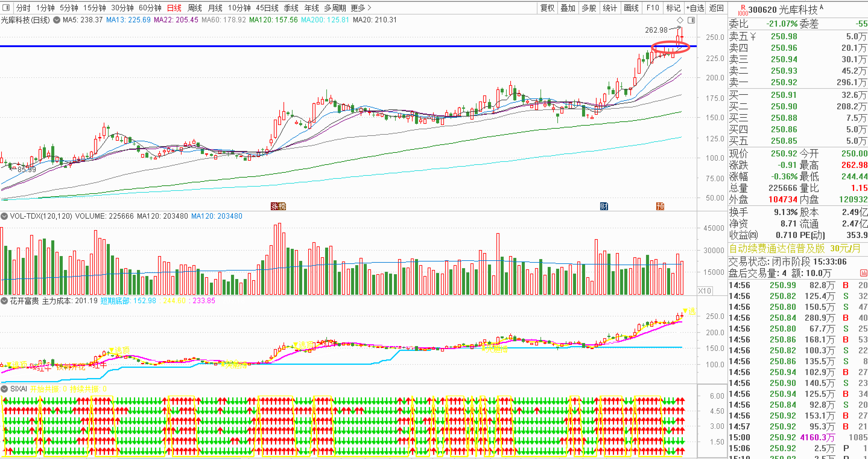Toggle the side panel icon above the price axis
Screen dimensions: 868x459
[x=691, y=20]
